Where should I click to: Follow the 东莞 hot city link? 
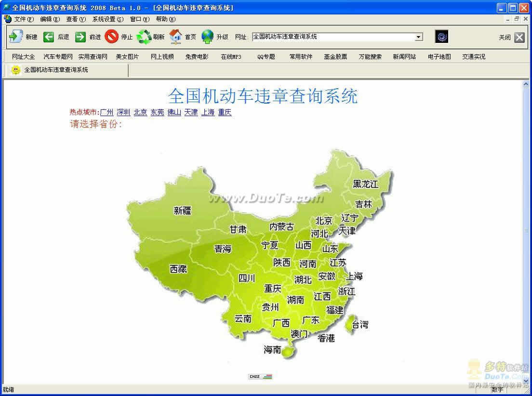click(x=157, y=112)
